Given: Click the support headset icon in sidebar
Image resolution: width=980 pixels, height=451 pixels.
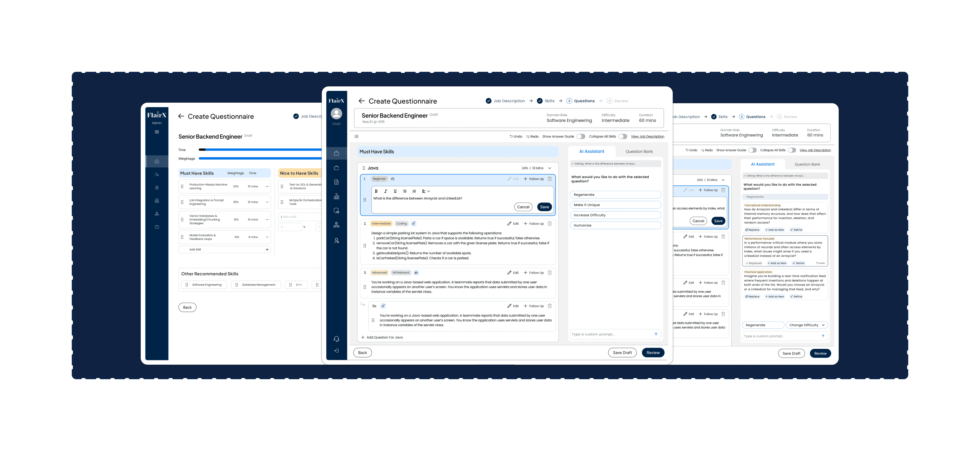Looking at the screenshot, I should coord(336,339).
